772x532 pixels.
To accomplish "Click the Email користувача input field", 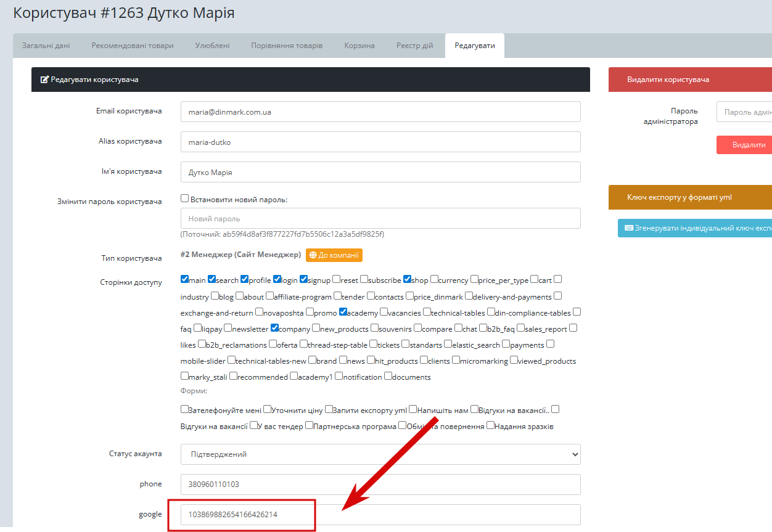I will [380, 112].
